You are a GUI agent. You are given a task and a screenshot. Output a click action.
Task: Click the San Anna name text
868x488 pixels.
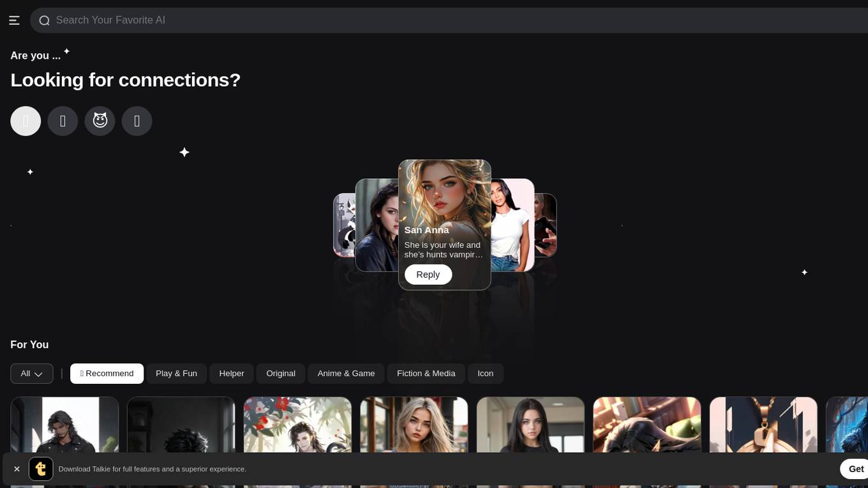point(426,230)
